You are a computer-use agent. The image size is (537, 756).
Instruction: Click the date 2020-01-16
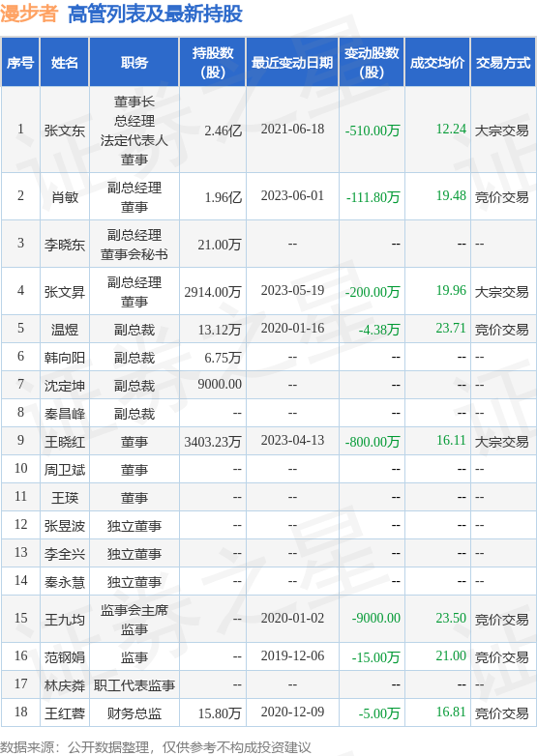pos(292,328)
